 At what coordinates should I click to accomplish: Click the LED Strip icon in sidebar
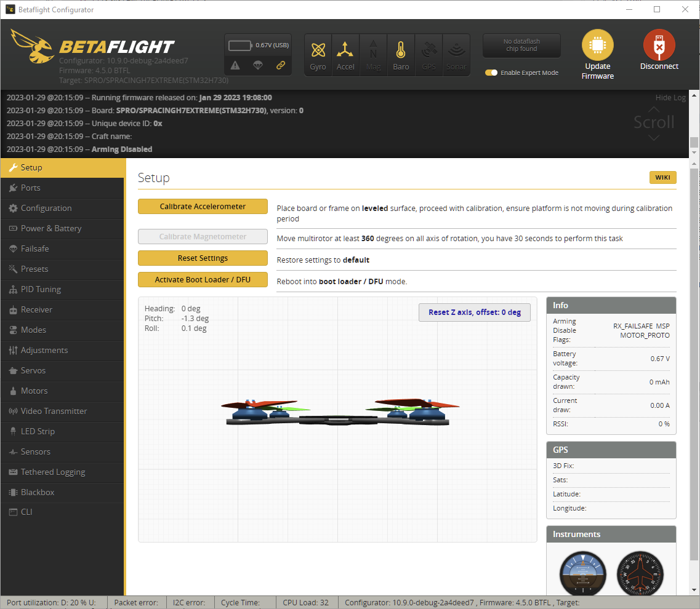[x=13, y=431]
